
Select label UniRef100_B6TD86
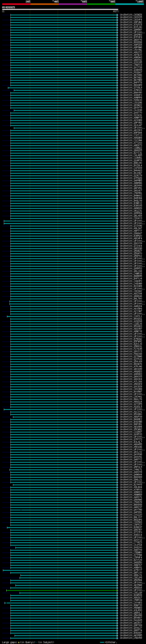point(131,75)
